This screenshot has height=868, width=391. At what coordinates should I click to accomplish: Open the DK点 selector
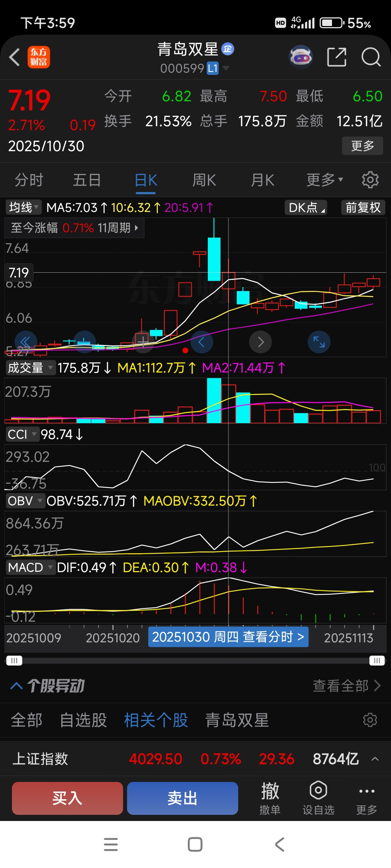point(306,207)
